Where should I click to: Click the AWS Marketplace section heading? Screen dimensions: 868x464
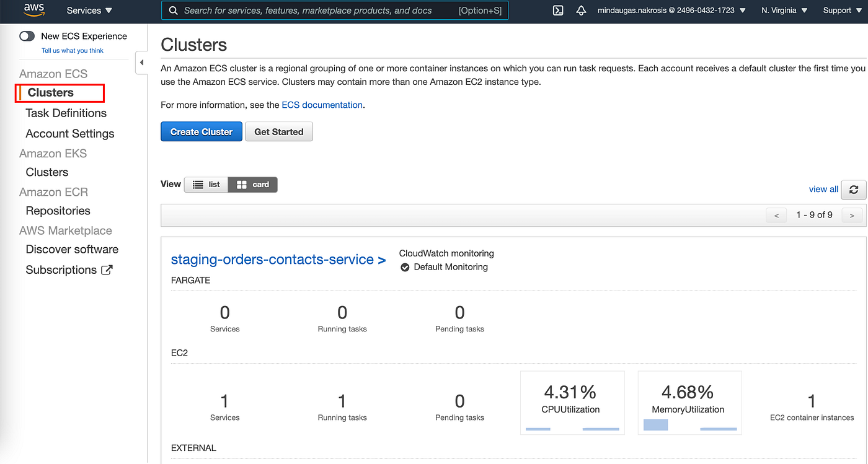(66, 230)
